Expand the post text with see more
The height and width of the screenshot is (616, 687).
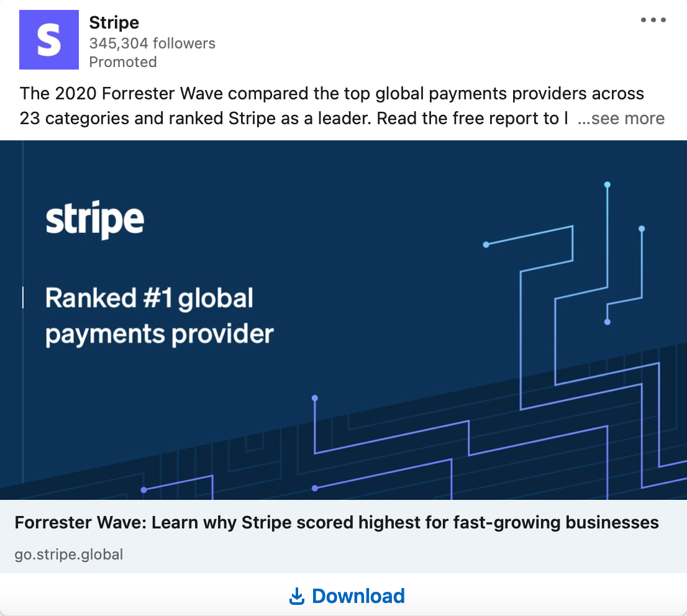point(621,118)
